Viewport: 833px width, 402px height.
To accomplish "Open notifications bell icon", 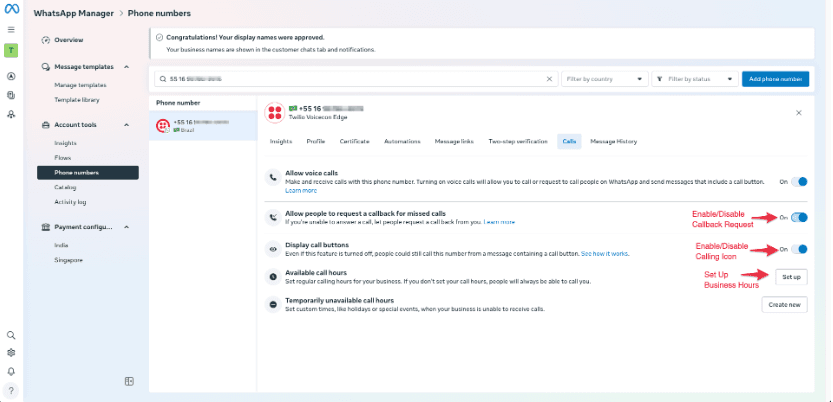I will (x=11, y=371).
